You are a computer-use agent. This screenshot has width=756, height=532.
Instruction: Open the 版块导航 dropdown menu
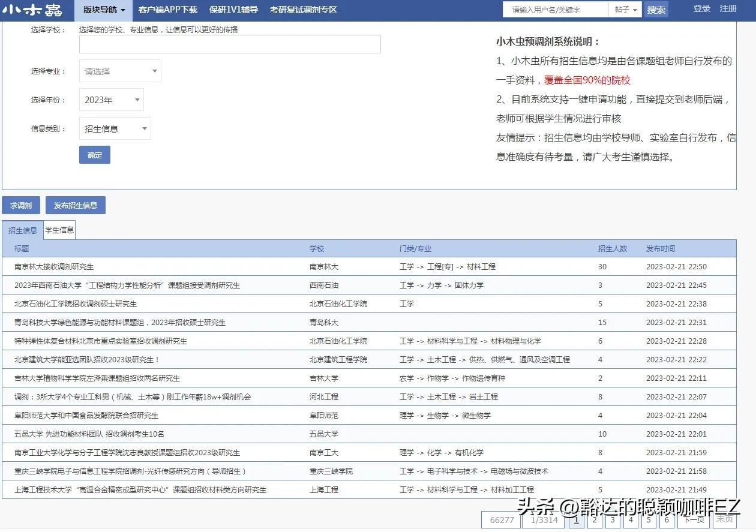104,10
